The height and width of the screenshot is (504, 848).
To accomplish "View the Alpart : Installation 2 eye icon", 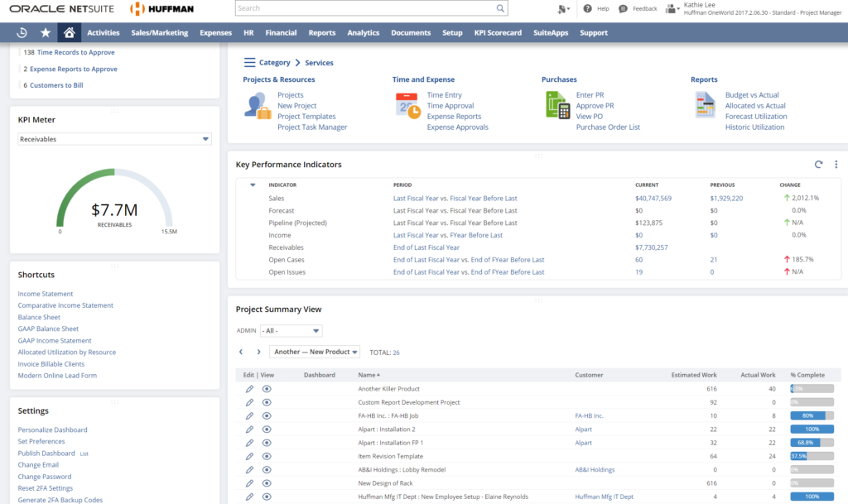I will tap(267, 430).
